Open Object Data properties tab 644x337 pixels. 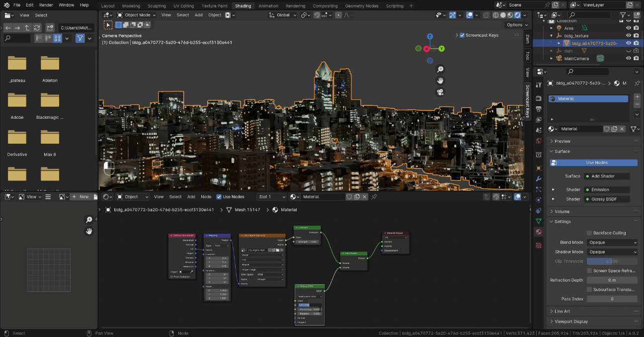pyautogui.click(x=539, y=221)
